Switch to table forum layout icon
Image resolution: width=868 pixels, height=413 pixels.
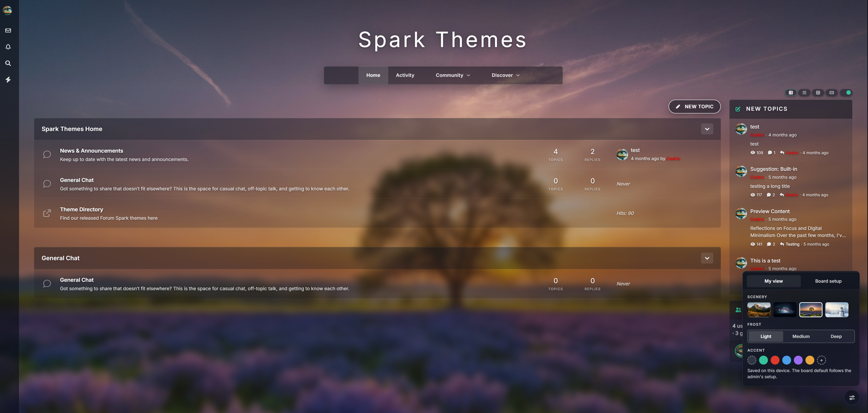(x=791, y=93)
